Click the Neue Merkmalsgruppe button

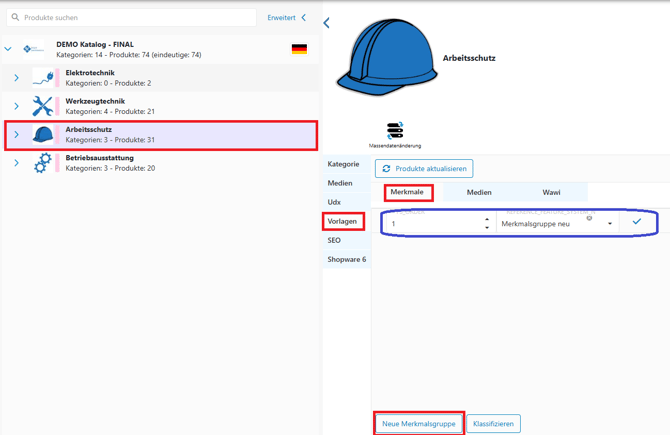tap(418, 424)
